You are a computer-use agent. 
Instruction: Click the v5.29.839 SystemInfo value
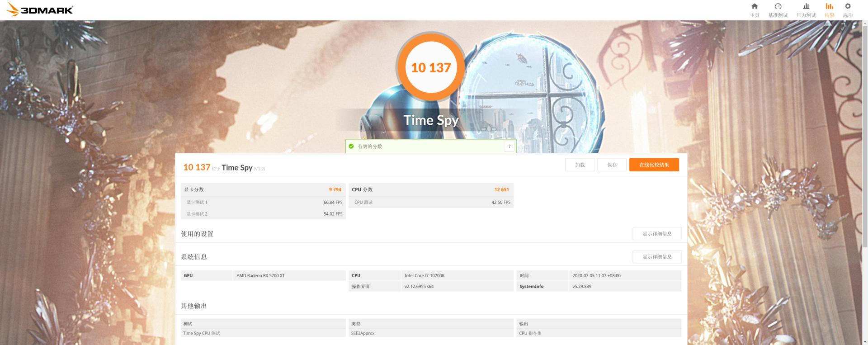point(582,287)
